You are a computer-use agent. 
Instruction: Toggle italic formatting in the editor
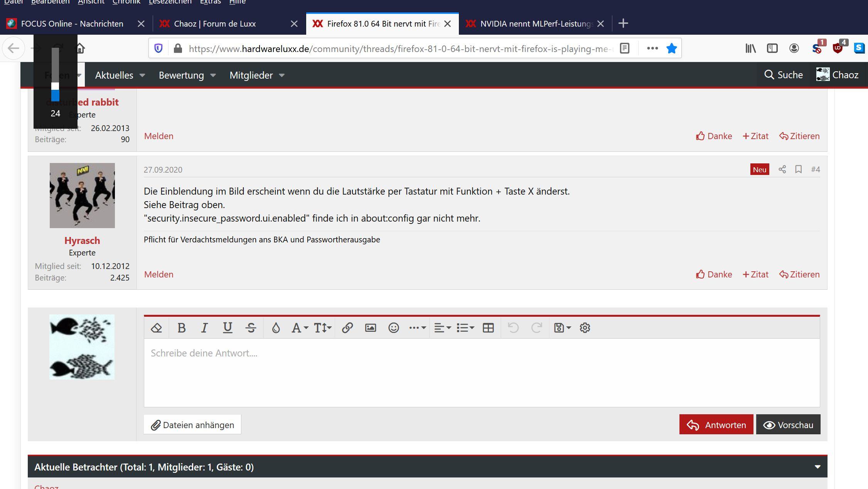click(x=204, y=328)
